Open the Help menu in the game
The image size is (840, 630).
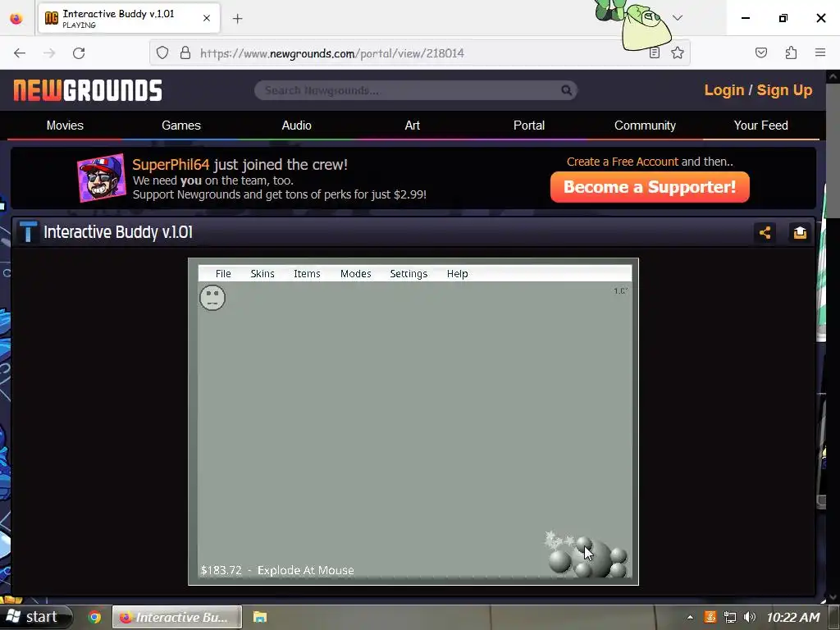(458, 274)
